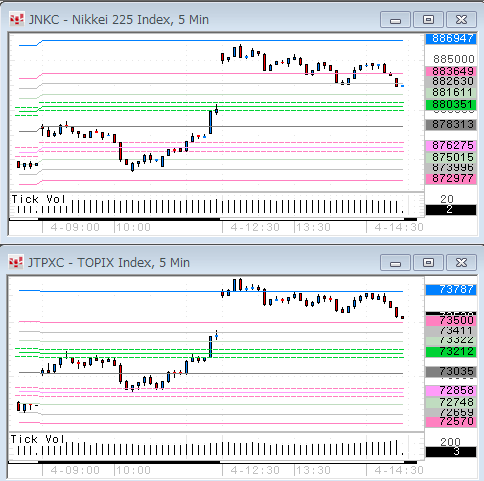
Task: Click the 885000 axis value in Nikkei chart
Action: [x=453, y=59]
